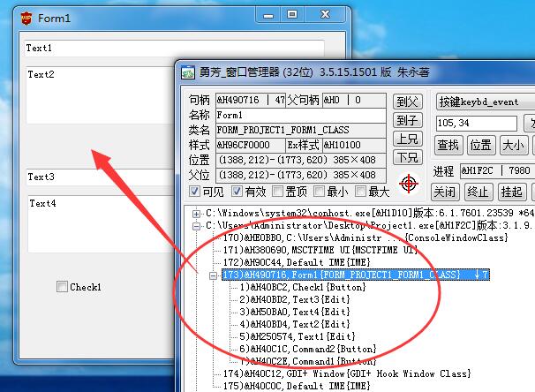Select child row 4) Text2 {Edit}
The width and height of the screenshot is (535, 392).
coord(295,324)
